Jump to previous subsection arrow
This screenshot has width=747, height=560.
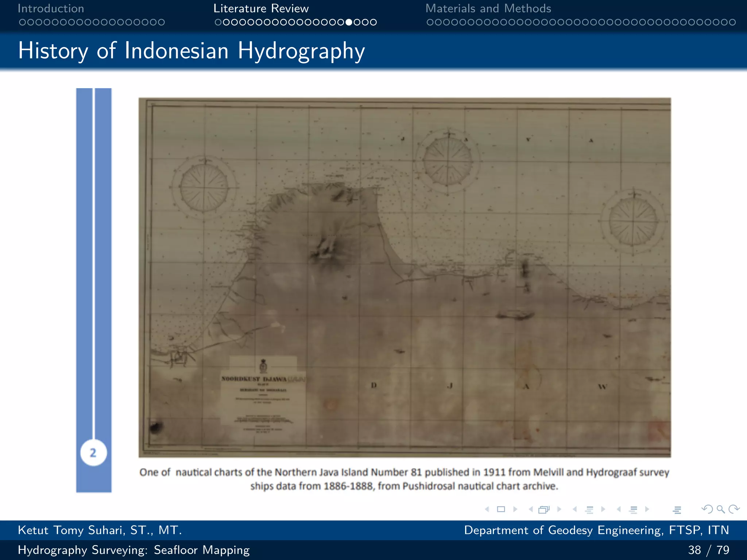pos(575,509)
